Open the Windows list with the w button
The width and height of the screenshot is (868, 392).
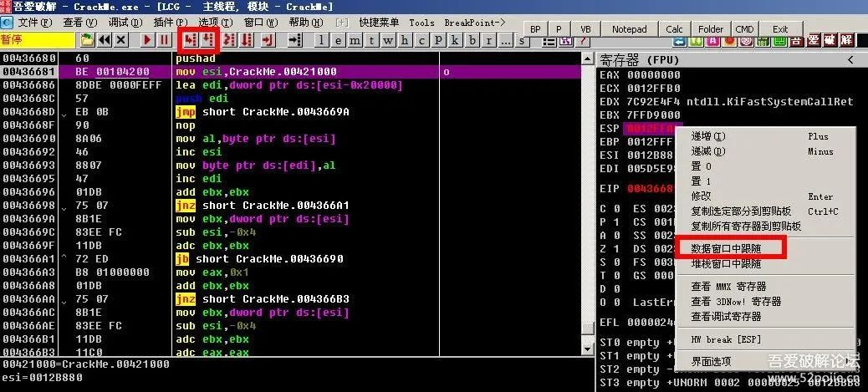click(388, 40)
